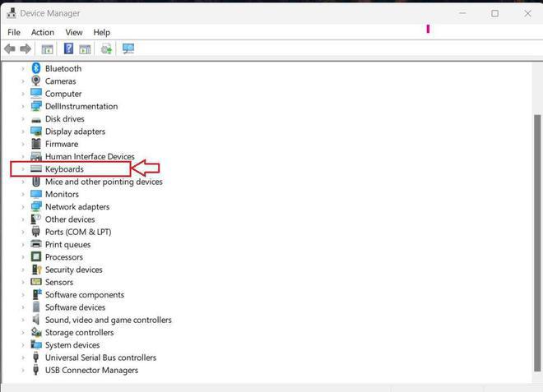Screen dimensions: 543x392
Task: Expand Universal Serial Bus controllers chevron
Action: click(x=23, y=357)
